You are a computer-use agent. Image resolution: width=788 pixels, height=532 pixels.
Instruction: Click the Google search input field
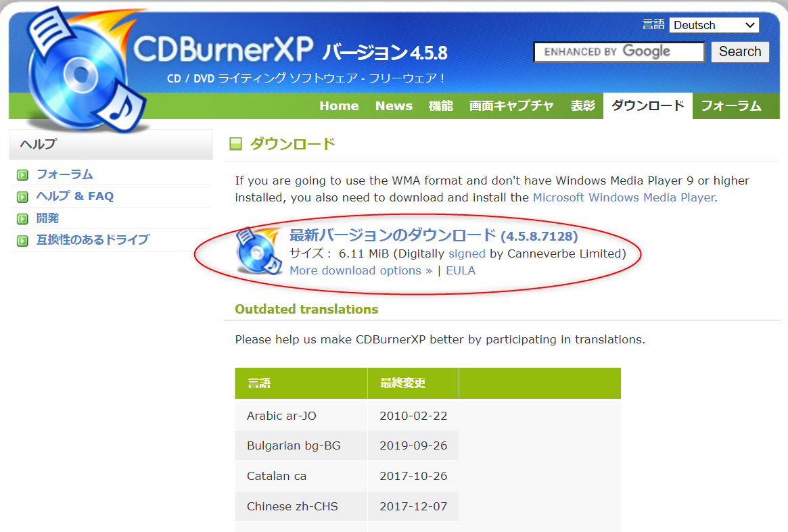coord(619,52)
